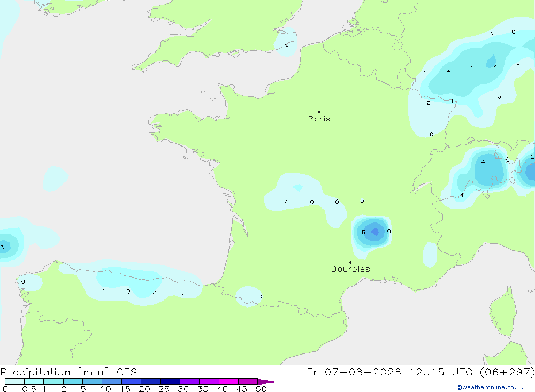Pick legend swatch between 35 and 40

pos(209,381)
